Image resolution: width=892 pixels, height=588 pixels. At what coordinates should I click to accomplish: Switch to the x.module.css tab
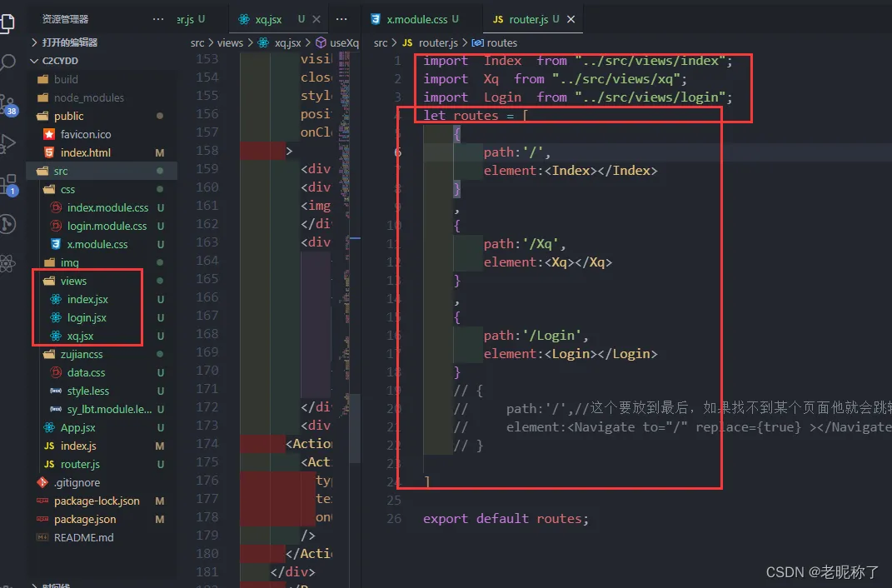point(416,19)
